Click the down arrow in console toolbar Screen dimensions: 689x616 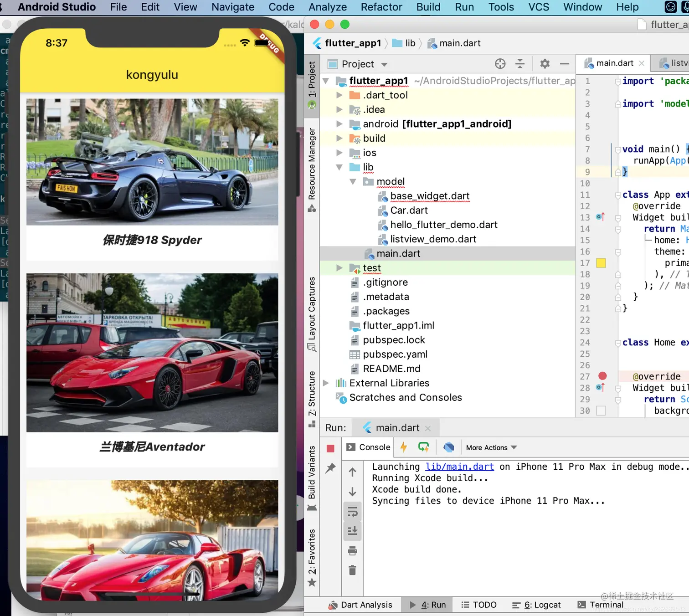coord(352,492)
